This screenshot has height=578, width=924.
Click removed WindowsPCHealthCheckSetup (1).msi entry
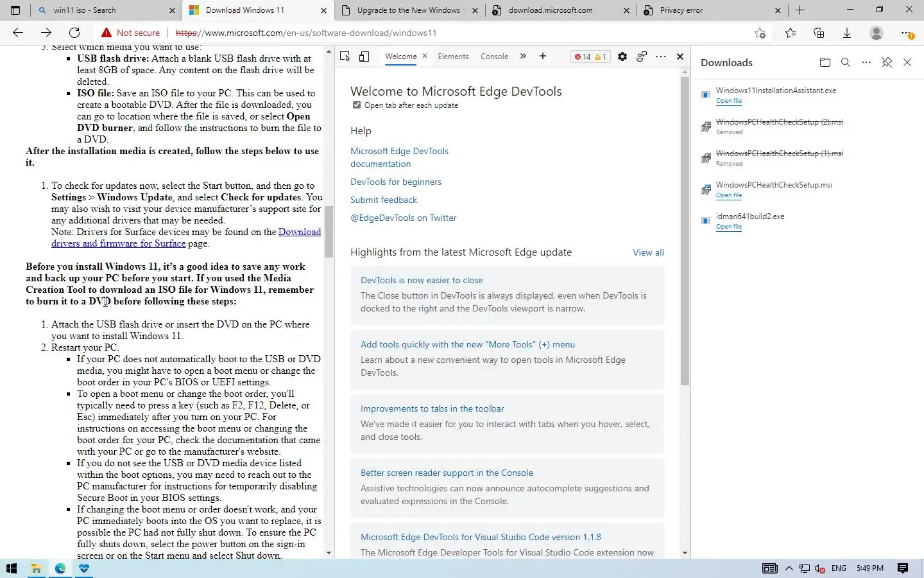pos(779,153)
